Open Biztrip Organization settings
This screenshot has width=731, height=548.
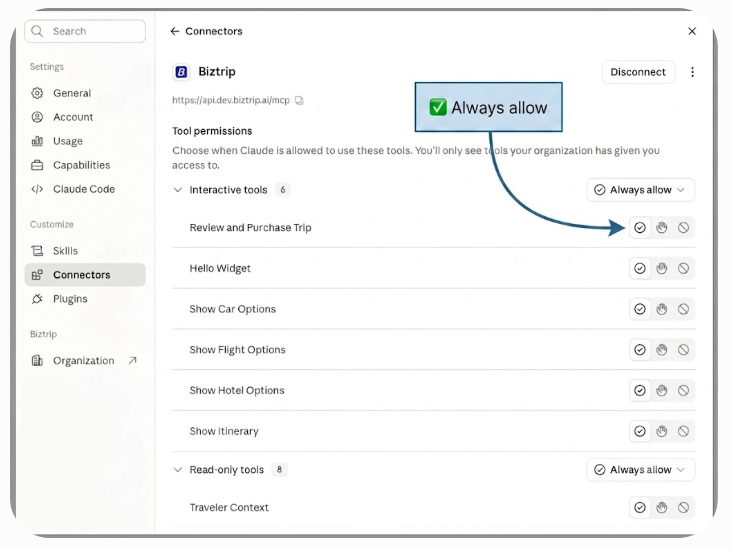[x=85, y=361]
